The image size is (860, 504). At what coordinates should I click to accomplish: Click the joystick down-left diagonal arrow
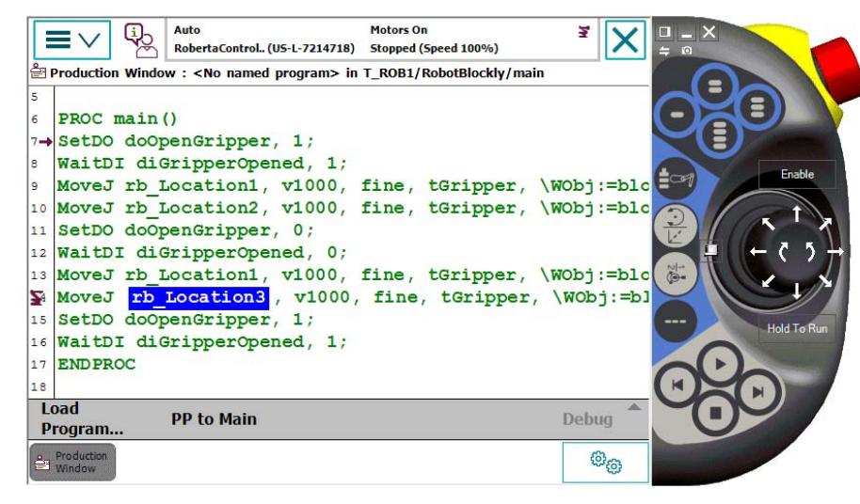tap(769, 281)
